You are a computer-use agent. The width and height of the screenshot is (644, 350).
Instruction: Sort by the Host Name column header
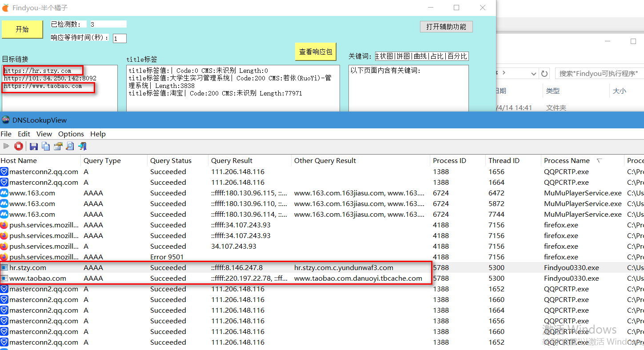click(40, 161)
